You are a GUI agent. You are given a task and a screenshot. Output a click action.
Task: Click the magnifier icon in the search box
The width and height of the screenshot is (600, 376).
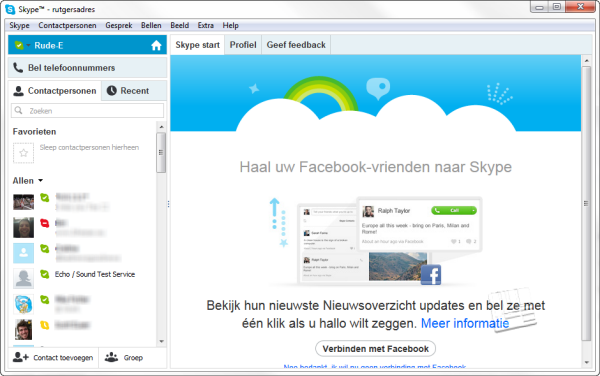coord(18,111)
